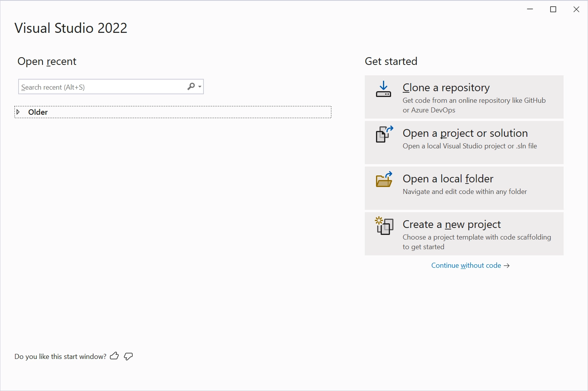
Task: Close the Visual Studio 2022 start window
Action: click(576, 9)
